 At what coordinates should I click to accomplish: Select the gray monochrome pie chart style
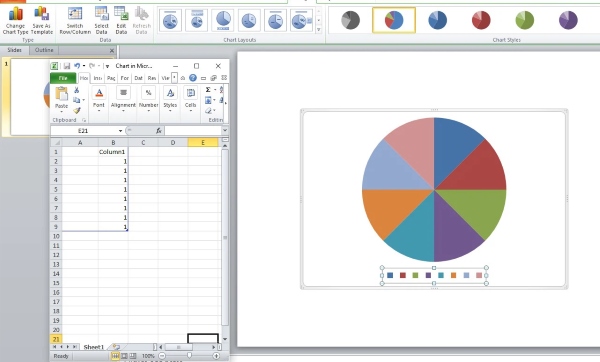coord(350,20)
